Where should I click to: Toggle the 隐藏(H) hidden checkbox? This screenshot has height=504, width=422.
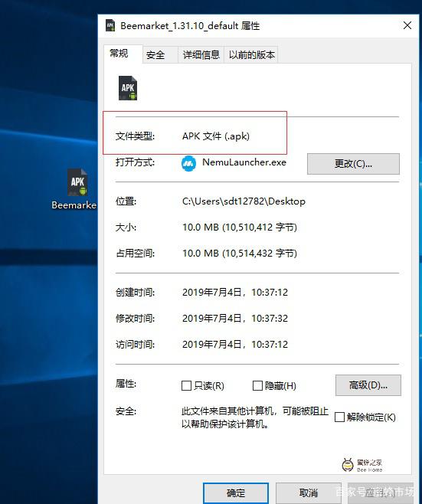(x=257, y=385)
